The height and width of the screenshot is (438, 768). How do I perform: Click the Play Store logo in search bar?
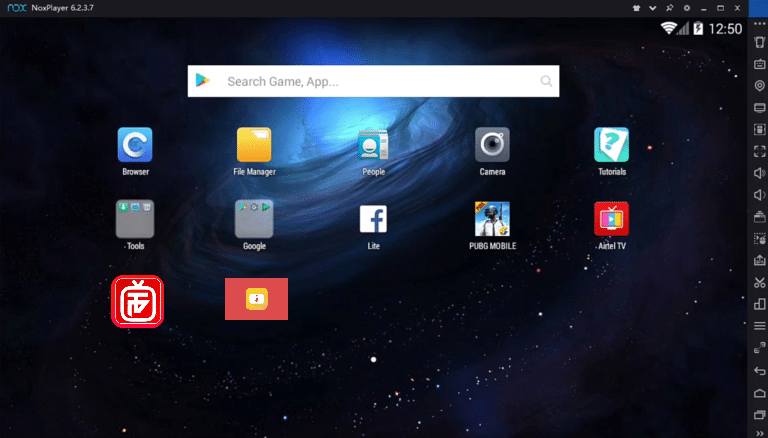pos(202,80)
